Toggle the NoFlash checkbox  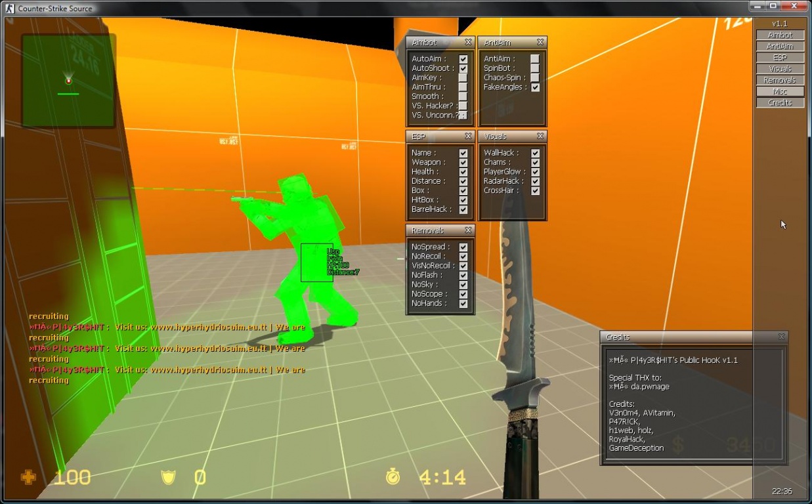(x=463, y=275)
